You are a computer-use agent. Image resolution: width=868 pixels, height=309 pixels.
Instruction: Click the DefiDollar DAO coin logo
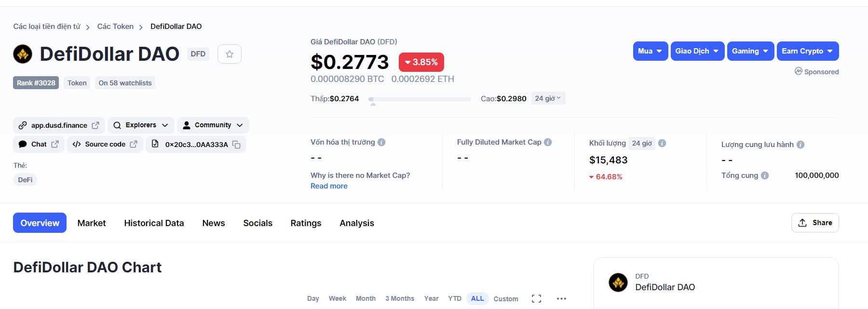pyautogui.click(x=23, y=54)
